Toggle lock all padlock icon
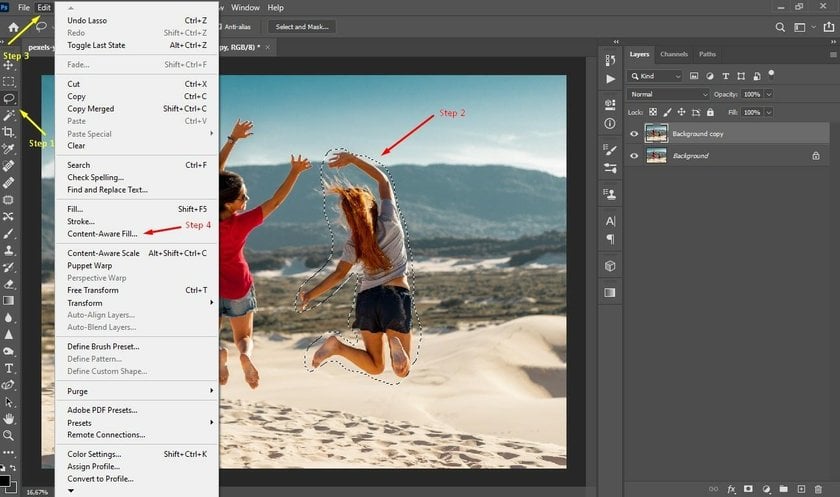 pyautogui.click(x=710, y=112)
